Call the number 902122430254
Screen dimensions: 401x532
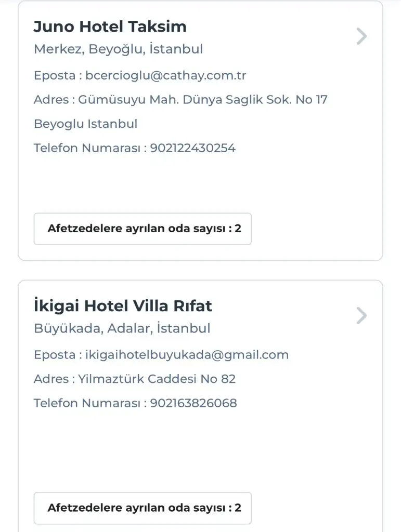(192, 148)
